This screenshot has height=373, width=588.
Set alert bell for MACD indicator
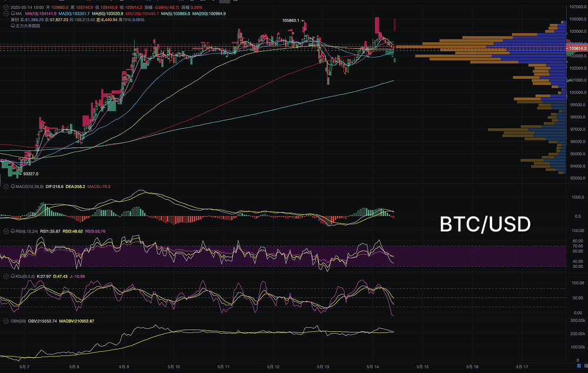point(13,187)
